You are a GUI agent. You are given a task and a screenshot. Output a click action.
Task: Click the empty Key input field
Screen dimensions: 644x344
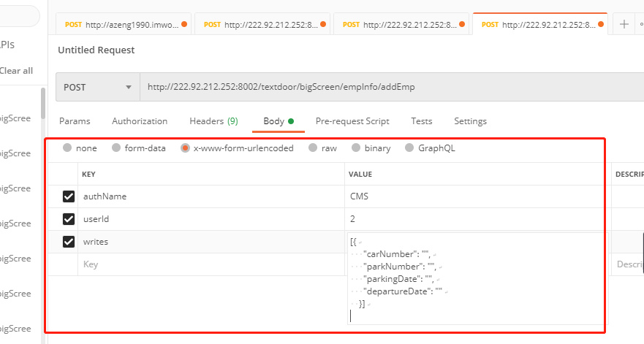(211, 264)
